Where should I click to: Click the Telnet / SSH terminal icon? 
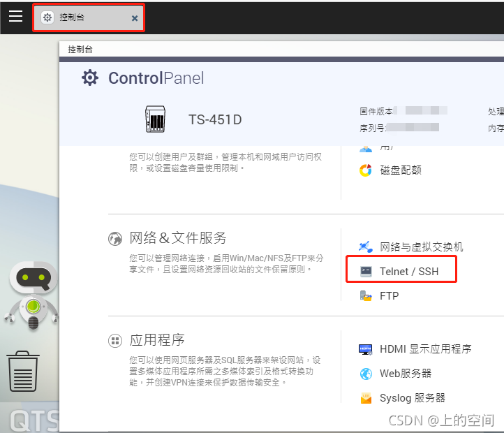point(366,272)
